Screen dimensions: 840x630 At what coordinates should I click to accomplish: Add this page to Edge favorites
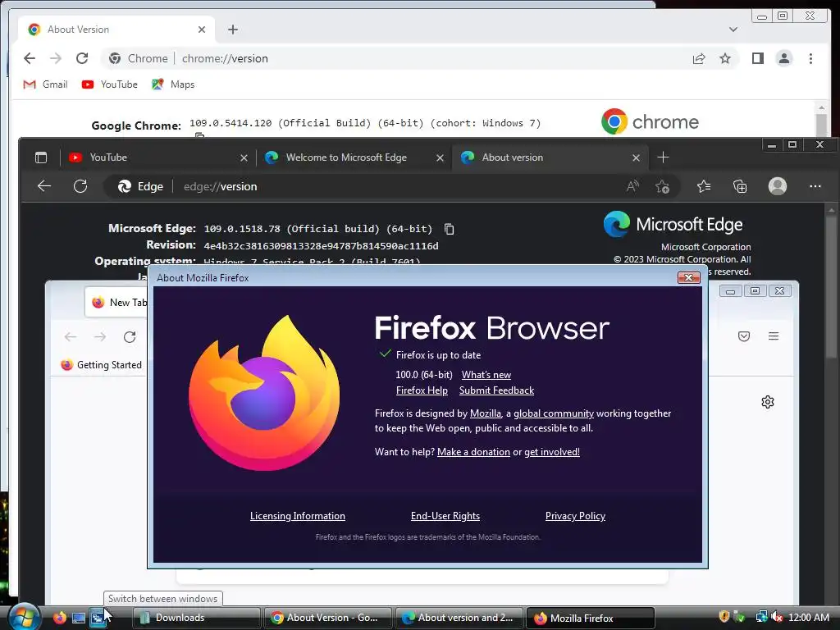click(x=662, y=186)
